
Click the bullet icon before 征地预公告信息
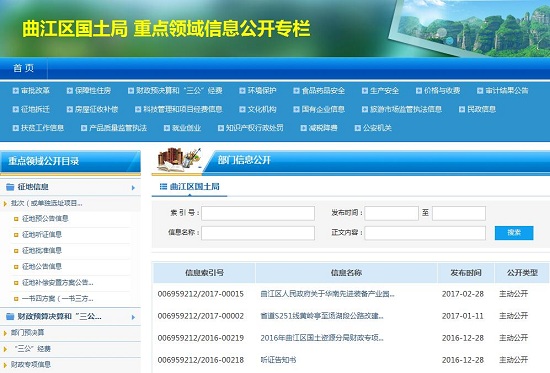pos(16,219)
